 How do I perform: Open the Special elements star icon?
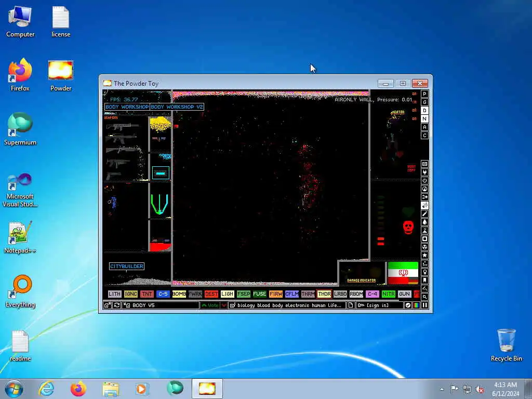point(424,256)
